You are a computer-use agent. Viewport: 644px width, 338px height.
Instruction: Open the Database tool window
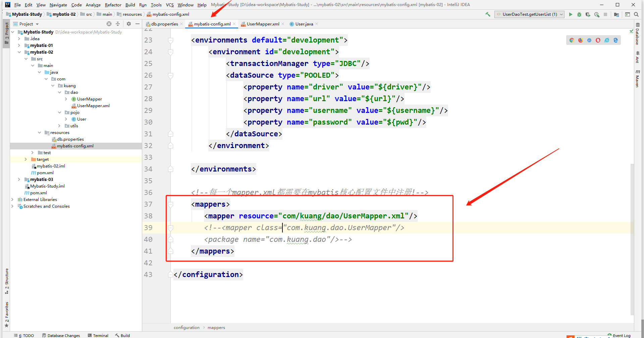pos(637,34)
